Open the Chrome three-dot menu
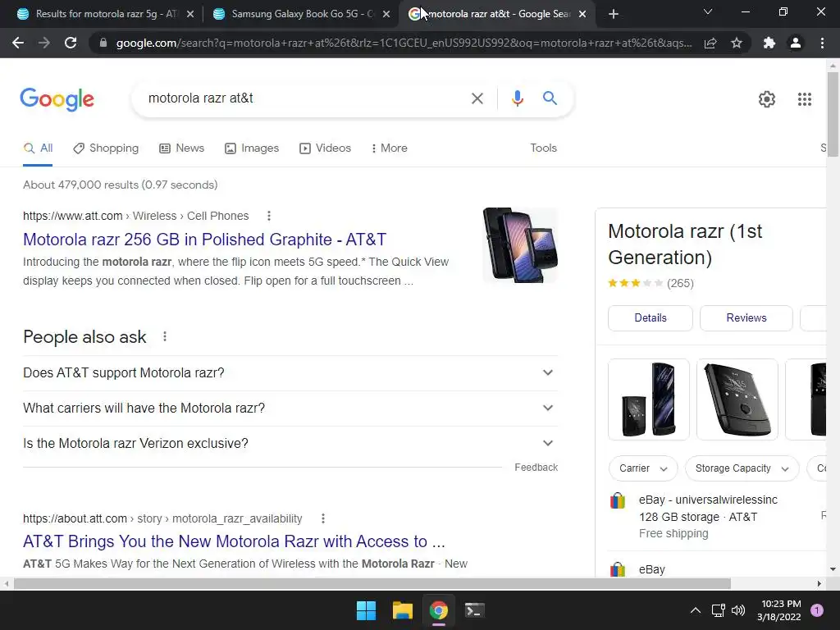840x630 pixels. click(822, 43)
